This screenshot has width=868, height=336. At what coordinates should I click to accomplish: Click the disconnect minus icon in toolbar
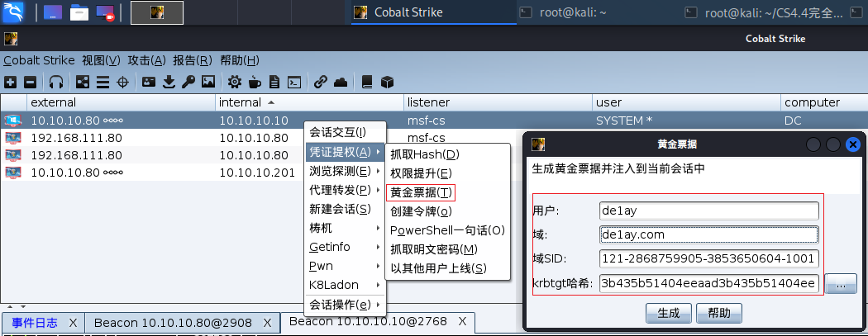point(31,83)
